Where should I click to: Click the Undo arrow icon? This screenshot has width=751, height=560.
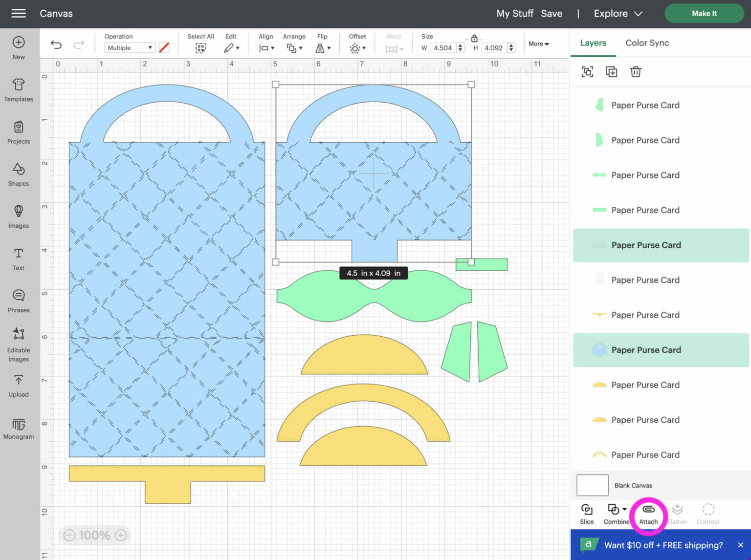tap(56, 45)
